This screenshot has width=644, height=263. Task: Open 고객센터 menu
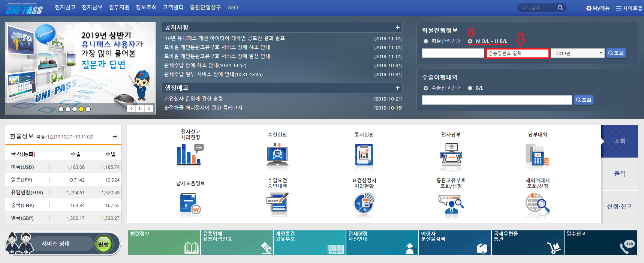click(173, 8)
